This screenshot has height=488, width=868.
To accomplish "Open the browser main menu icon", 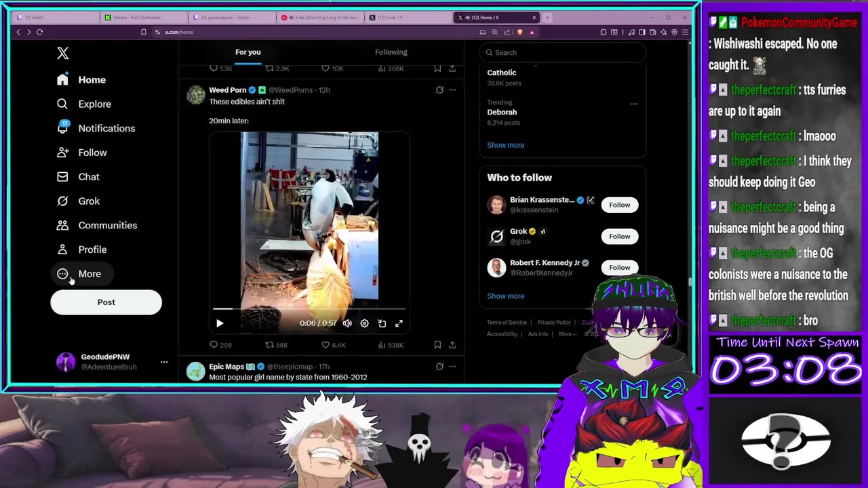I will coord(685,32).
